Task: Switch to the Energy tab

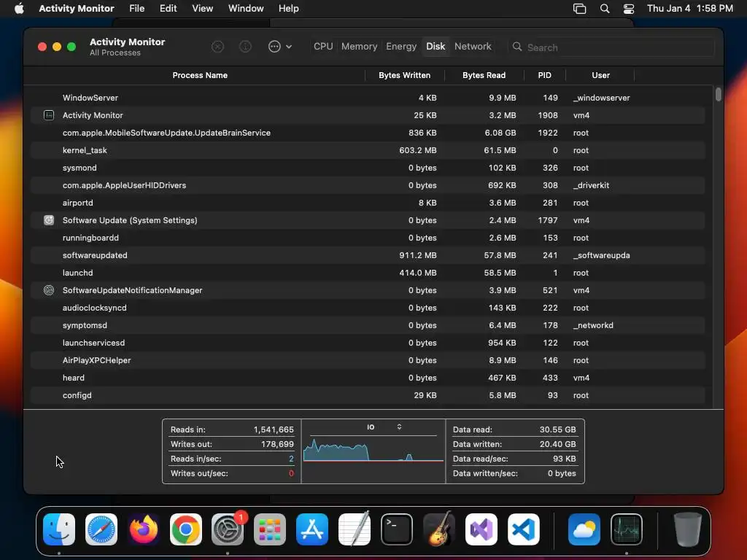Action: tap(401, 46)
